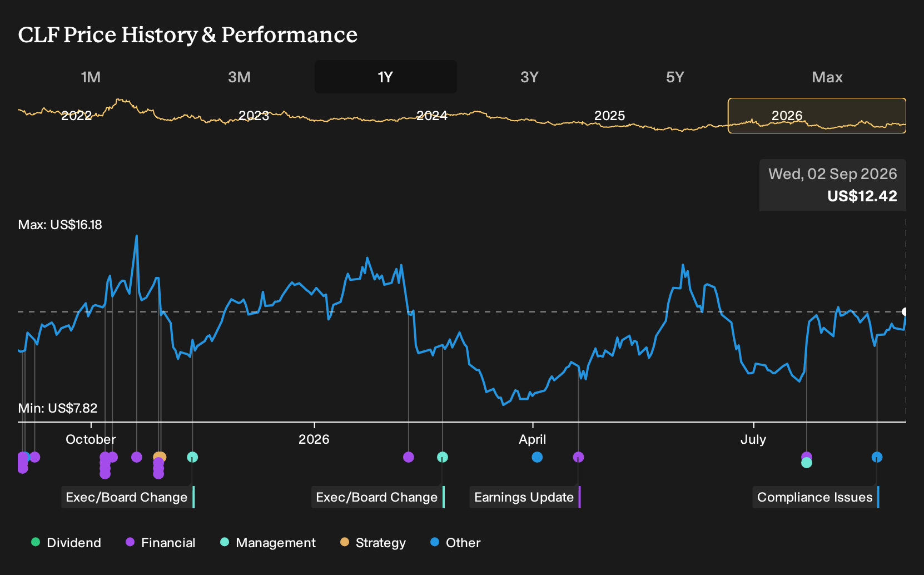Click the April axis label
924x575 pixels.
click(533, 439)
